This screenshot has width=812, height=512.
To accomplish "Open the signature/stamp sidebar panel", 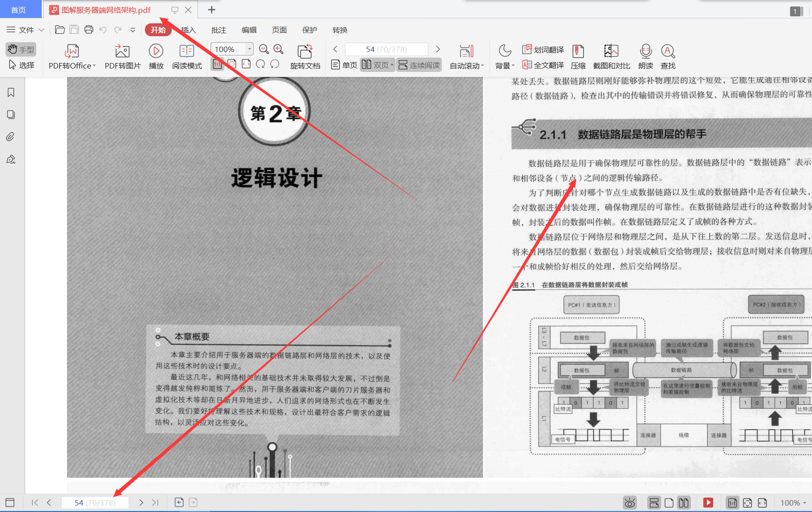I will 11,159.
